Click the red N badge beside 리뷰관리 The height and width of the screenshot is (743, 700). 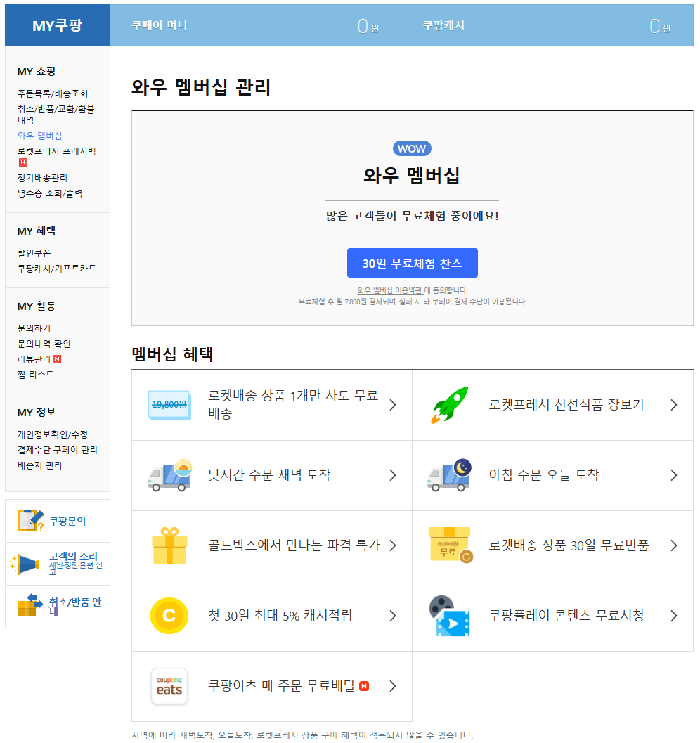pos(57,359)
